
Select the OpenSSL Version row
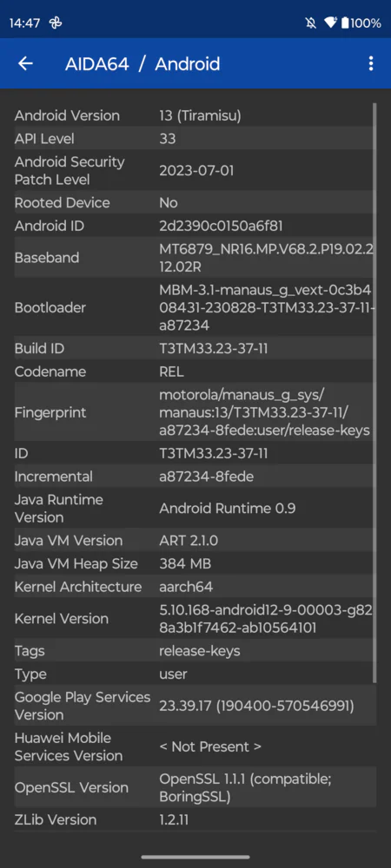(195, 787)
